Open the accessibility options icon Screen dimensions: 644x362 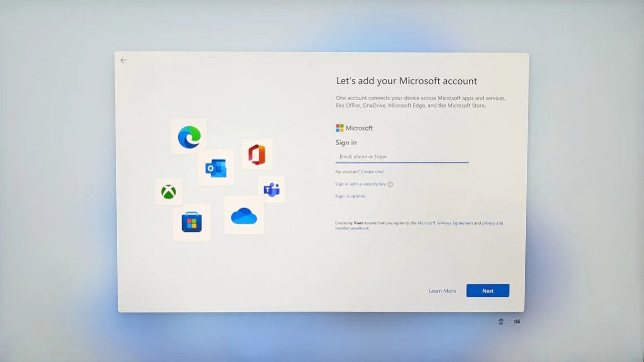(x=501, y=322)
